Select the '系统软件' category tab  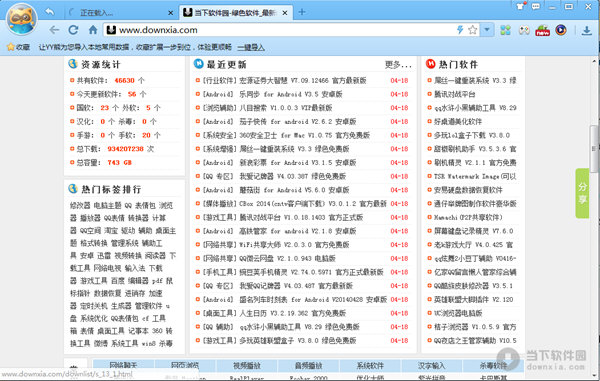[x=370, y=365]
